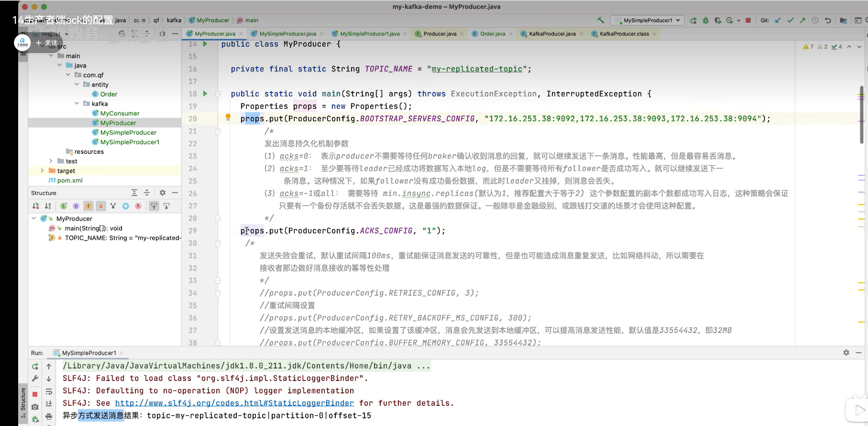Viewport: 868px width, 426px height.
Task: Open the slf4j StaticLoggerBinder link
Action: pyautogui.click(x=234, y=403)
